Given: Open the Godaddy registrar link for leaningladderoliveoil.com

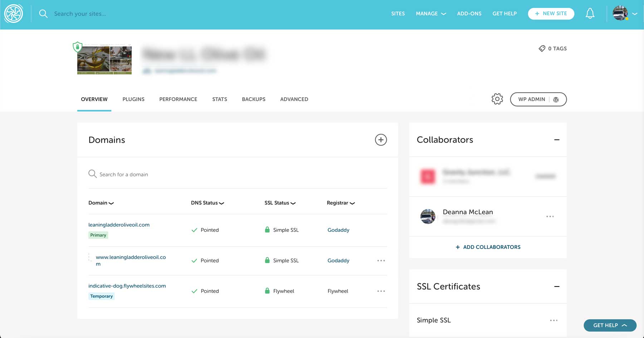Looking at the screenshot, I should pyautogui.click(x=338, y=230).
